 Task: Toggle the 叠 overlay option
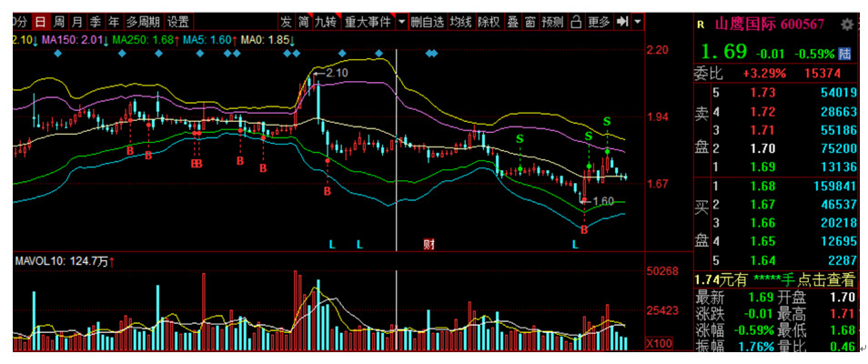pos(513,21)
